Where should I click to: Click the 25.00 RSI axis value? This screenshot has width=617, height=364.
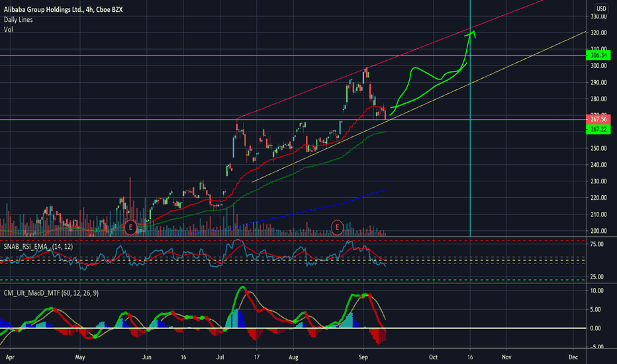[596, 277]
